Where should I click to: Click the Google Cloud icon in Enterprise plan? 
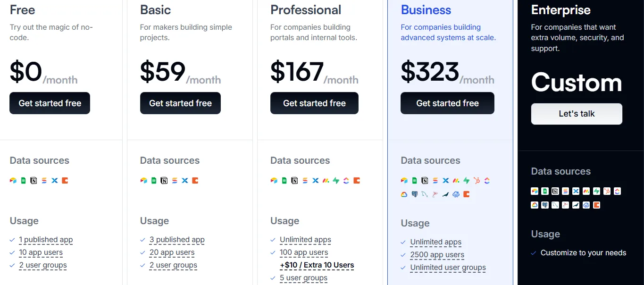pos(535,205)
